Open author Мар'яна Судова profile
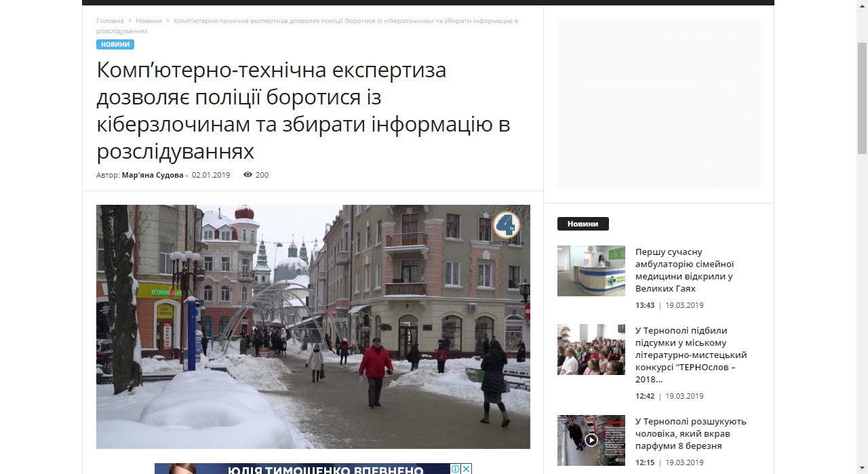Image resolution: width=868 pixels, height=474 pixels. click(153, 175)
